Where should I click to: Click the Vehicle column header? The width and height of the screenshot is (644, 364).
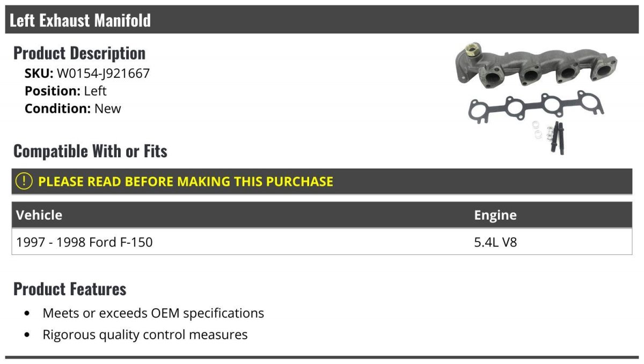[39, 215]
